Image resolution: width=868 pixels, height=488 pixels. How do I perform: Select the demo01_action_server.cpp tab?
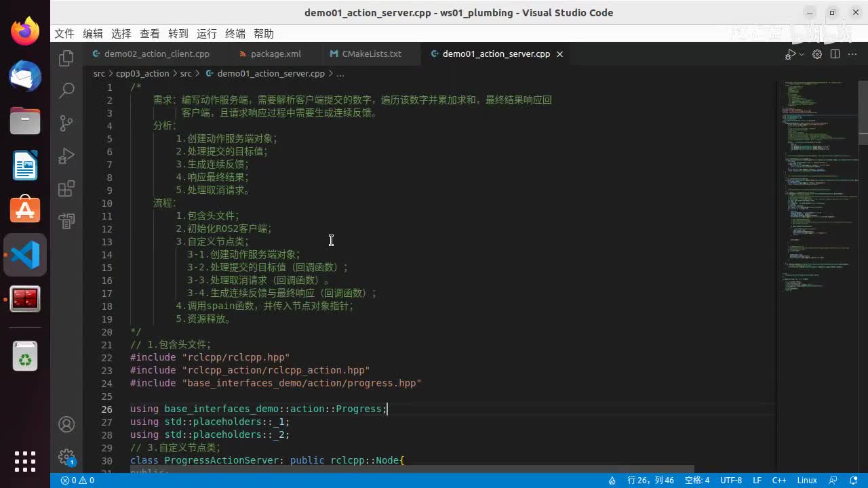coord(496,54)
